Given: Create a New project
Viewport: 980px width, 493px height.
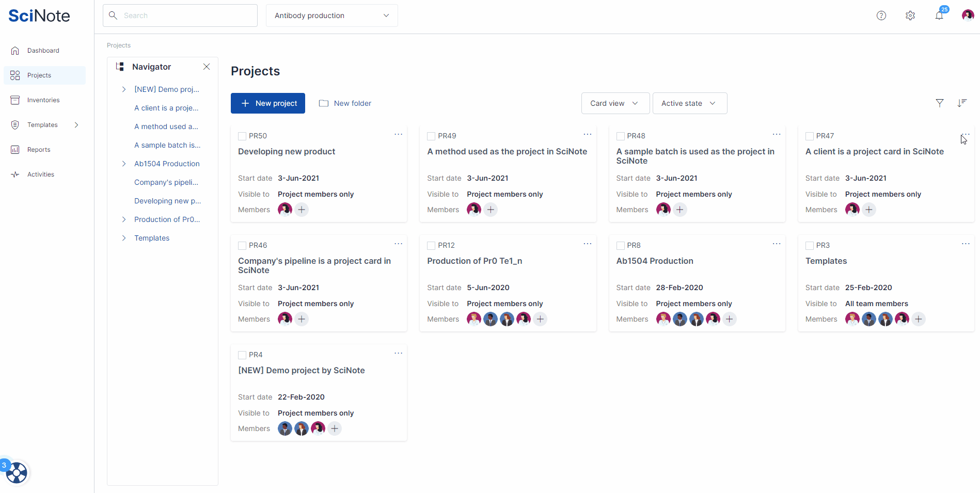Looking at the screenshot, I should tap(267, 103).
